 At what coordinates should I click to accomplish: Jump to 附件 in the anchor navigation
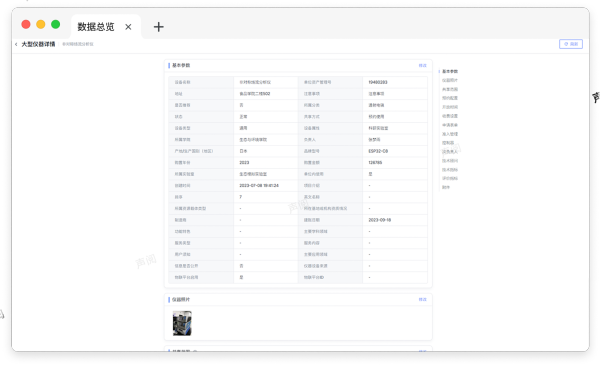pos(446,187)
